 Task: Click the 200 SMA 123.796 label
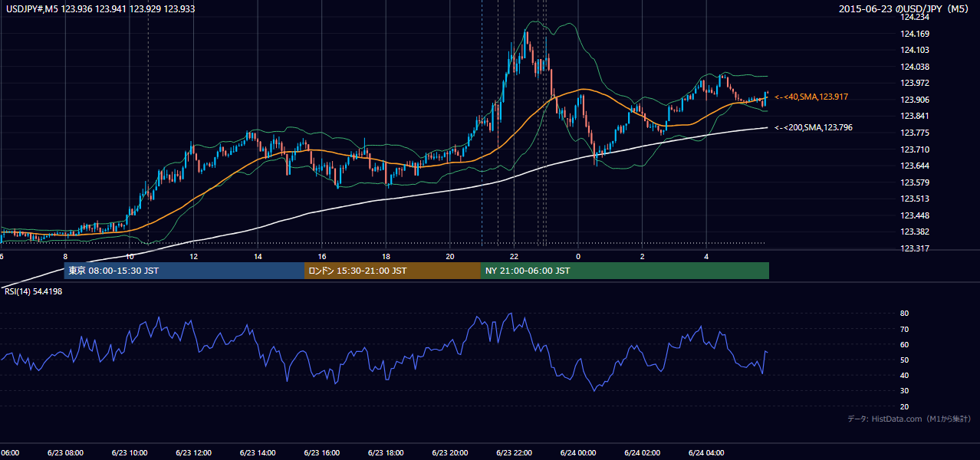pyautogui.click(x=814, y=127)
